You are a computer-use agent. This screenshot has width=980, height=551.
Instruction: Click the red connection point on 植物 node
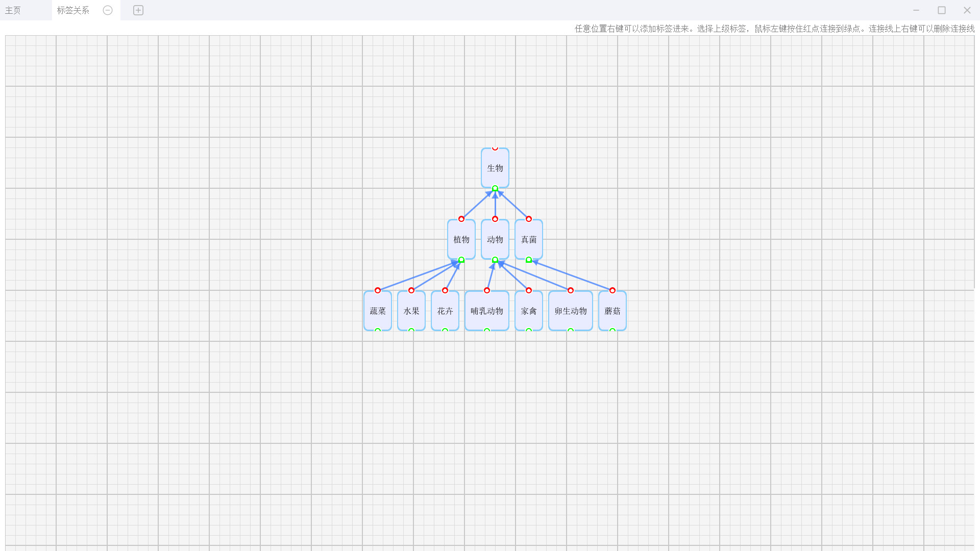coord(461,219)
